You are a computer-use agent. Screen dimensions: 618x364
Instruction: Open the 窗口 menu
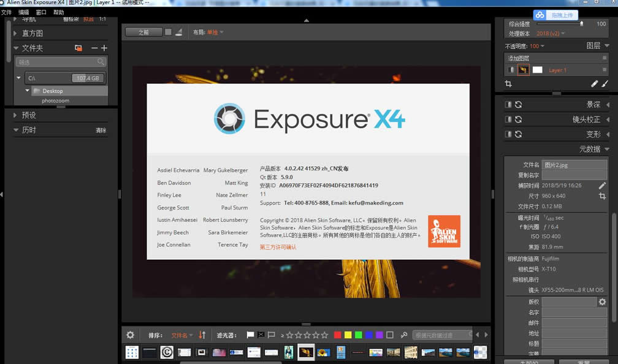(41, 12)
